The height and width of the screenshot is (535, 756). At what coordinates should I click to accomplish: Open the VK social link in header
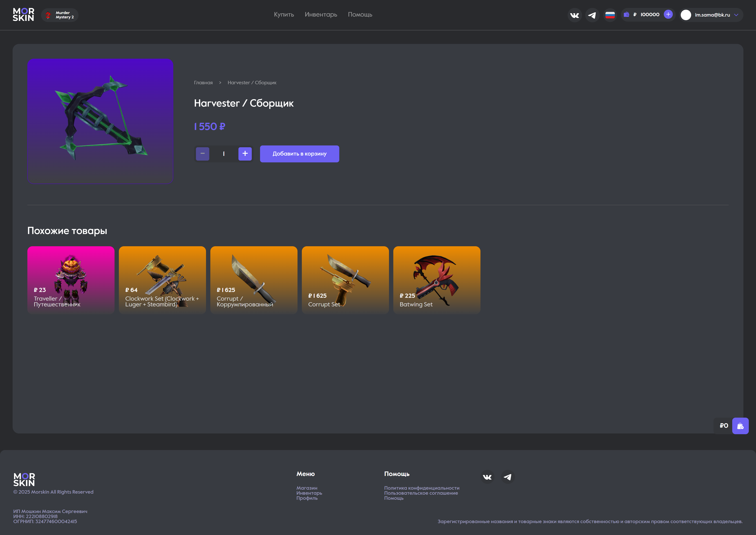coord(574,15)
